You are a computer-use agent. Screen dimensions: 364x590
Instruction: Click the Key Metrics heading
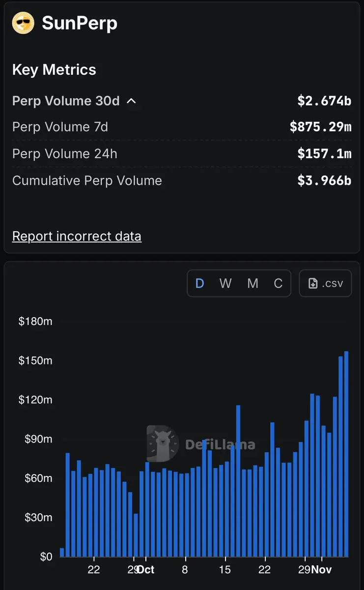(54, 70)
